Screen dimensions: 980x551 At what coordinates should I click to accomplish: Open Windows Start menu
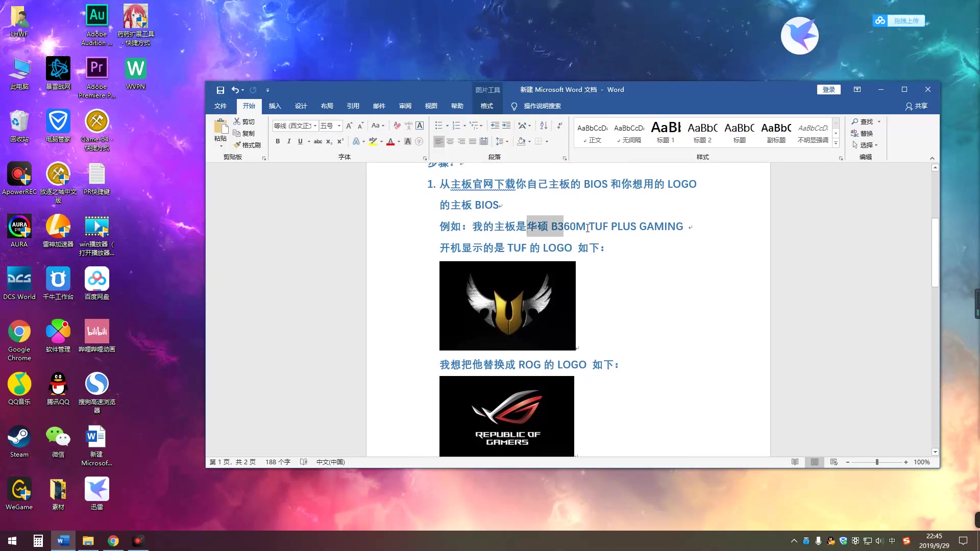12,541
